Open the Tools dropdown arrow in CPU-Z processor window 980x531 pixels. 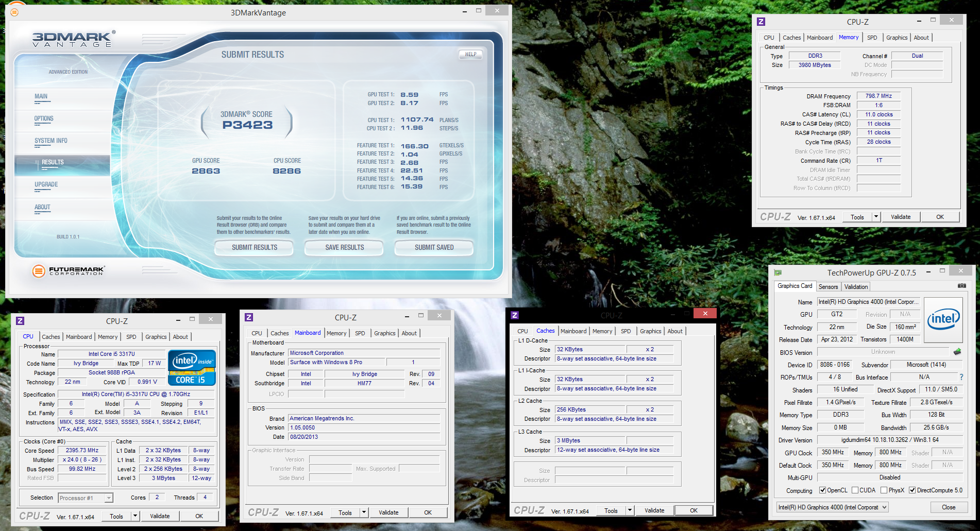135,516
